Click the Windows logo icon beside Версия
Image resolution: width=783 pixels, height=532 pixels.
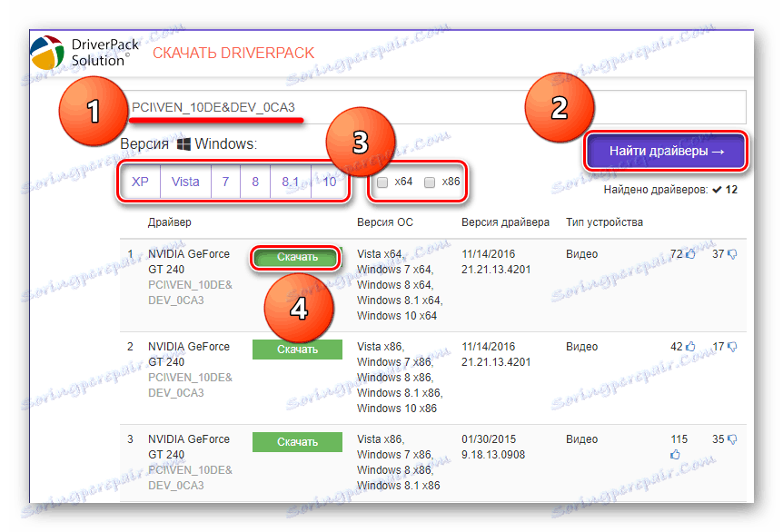pos(183,144)
